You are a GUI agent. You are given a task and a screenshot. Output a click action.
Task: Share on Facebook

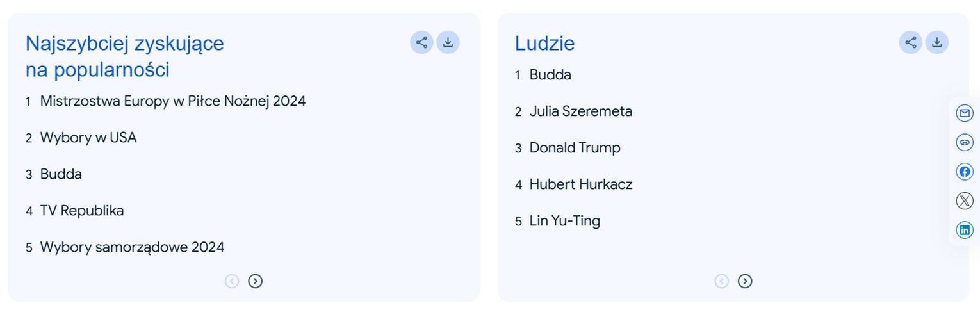[x=964, y=172]
